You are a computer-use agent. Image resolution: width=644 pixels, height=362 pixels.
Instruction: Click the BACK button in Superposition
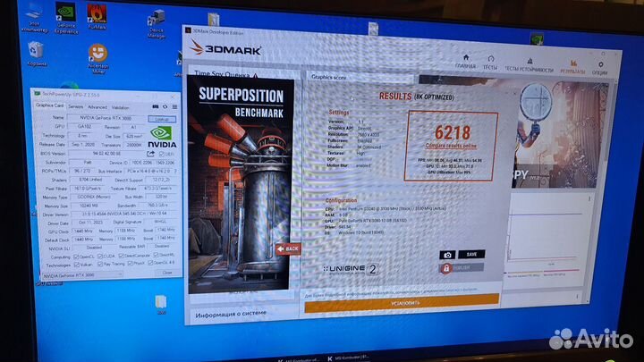point(288,249)
